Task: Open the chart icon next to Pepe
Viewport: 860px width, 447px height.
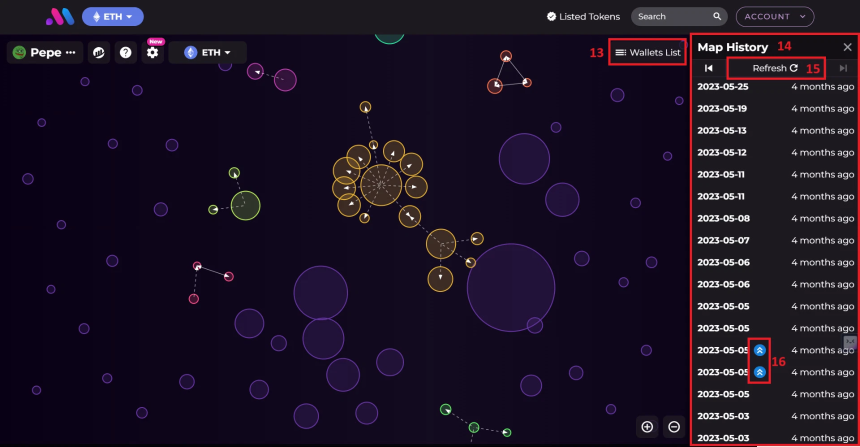Action: point(99,53)
